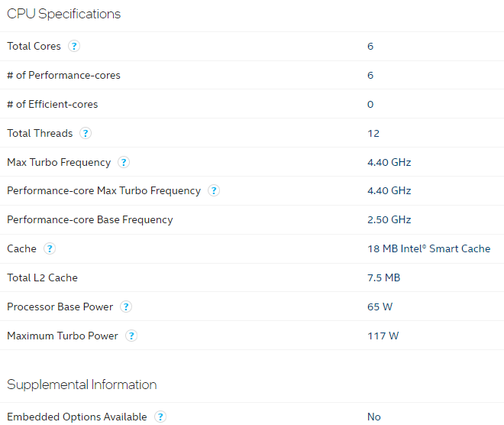The width and height of the screenshot is (504, 425).
Task: Show the Embedded Options Available help tooltip
Action: [160, 417]
